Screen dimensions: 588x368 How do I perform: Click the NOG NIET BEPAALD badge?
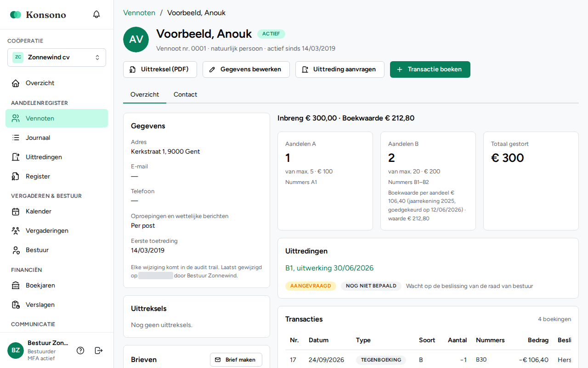point(371,286)
